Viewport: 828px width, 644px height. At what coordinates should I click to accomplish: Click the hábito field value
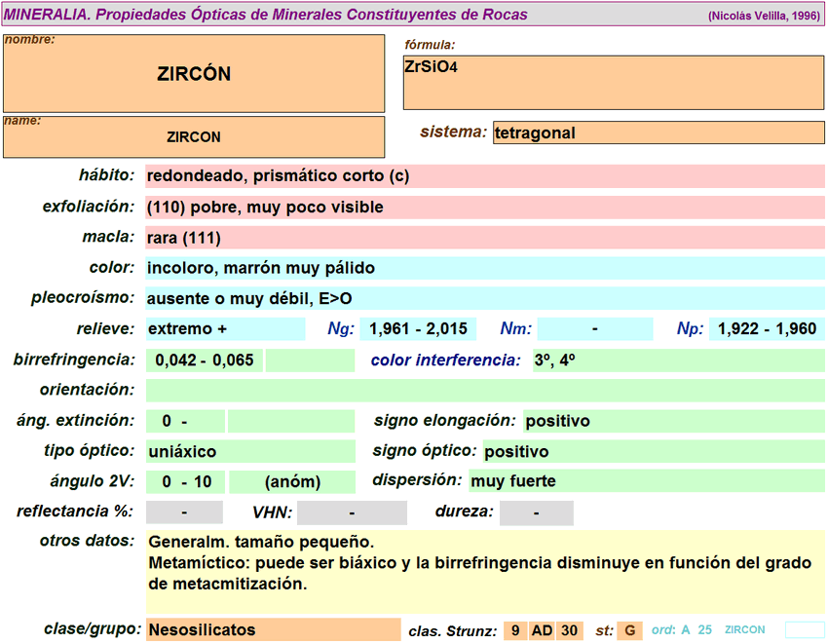tap(484, 176)
